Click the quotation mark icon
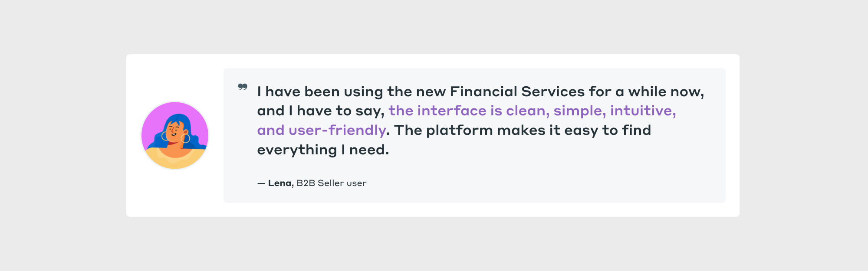This screenshot has width=868, height=271. (x=243, y=87)
